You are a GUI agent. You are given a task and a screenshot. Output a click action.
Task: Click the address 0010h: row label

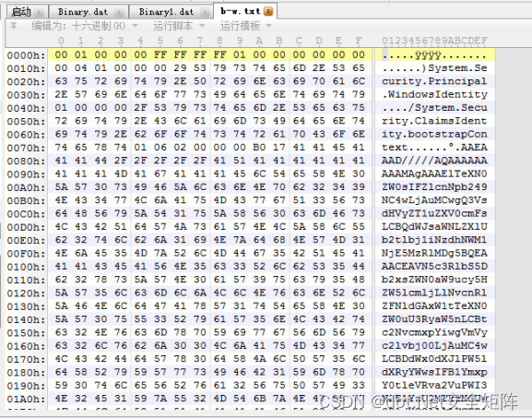pyautogui.click(x=26, y=68)
